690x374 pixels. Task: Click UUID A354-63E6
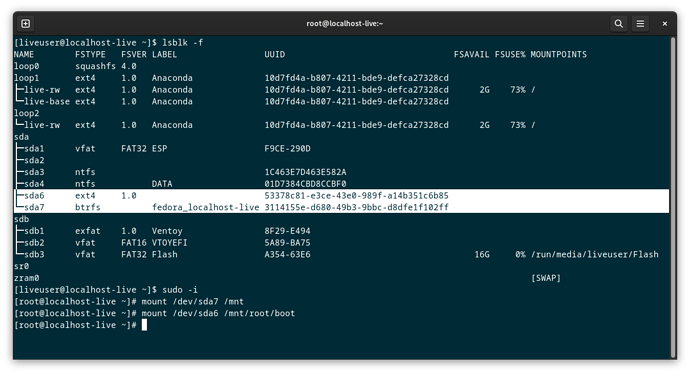[287, 254]
